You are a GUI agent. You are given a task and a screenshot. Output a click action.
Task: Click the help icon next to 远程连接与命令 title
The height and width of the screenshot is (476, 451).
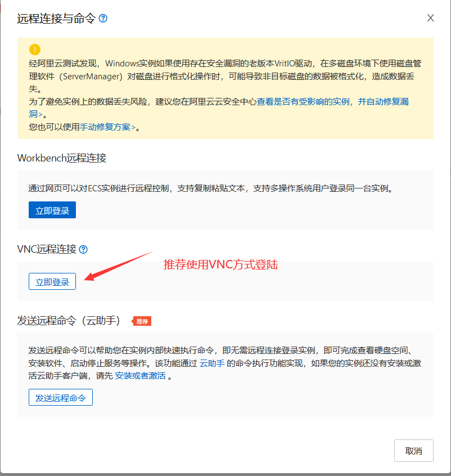click(x=103, y=19)
